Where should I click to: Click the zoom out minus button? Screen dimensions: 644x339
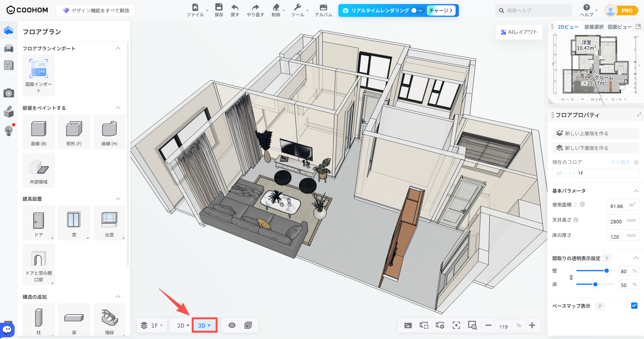[x=489, y=325]
